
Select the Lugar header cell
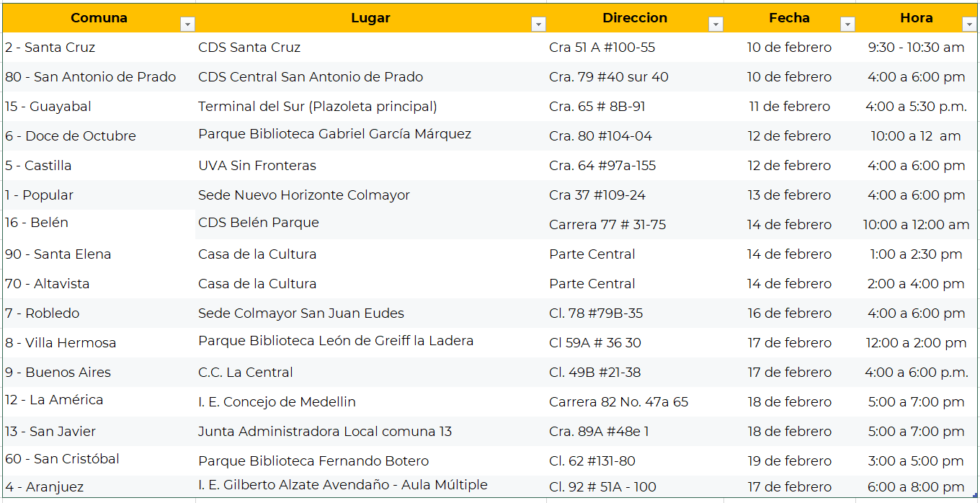(x=370, y=18)
